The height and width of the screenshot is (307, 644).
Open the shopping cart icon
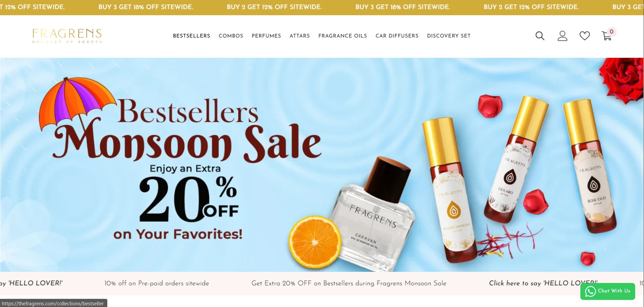pos(607,36)
